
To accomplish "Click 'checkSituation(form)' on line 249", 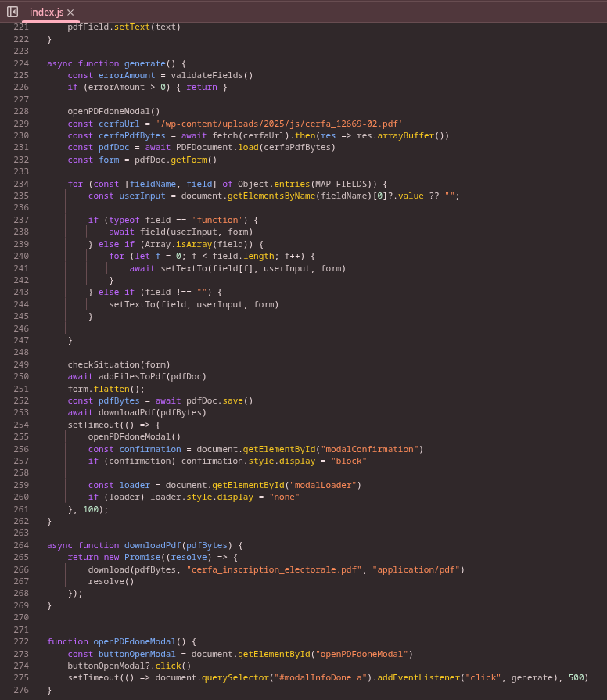I will [x=119, y=364].
